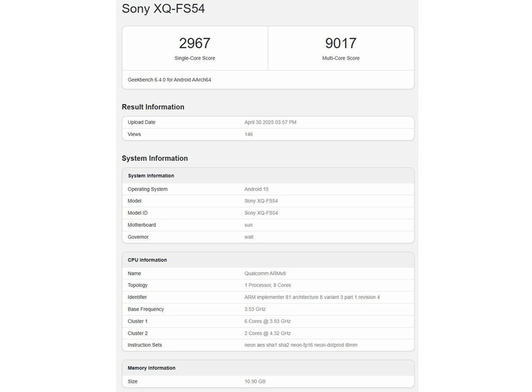The height and width of the screenshot is (392, 532).
Task: Click the Memory Information table header
Action: (x=151, y=368)
